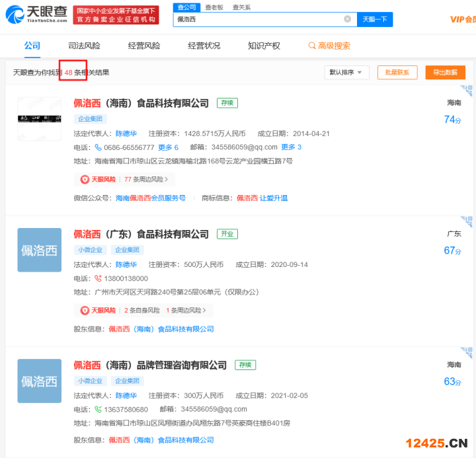Click the email 345586059@qq.com in the brand management card
The width and height of the screenshot is (476, 458).
(214, 409)
